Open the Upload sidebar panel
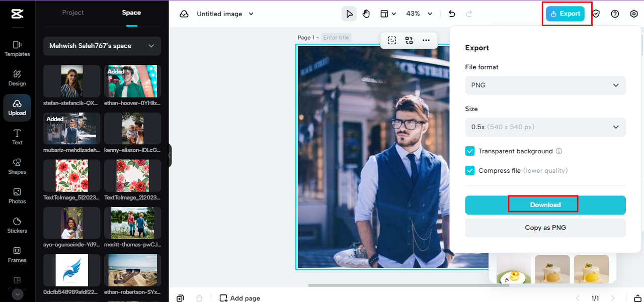Image resolution: width=644 pixels, height=302 pixels. click(x=17, y=108)
